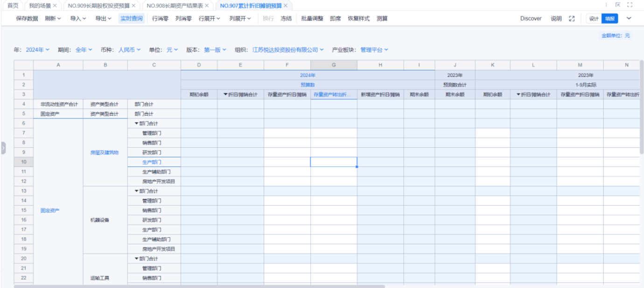Click the fullscreen expand icon beside 说明
Viewport: 644px width, 288px height.
[x=572, y=19]
